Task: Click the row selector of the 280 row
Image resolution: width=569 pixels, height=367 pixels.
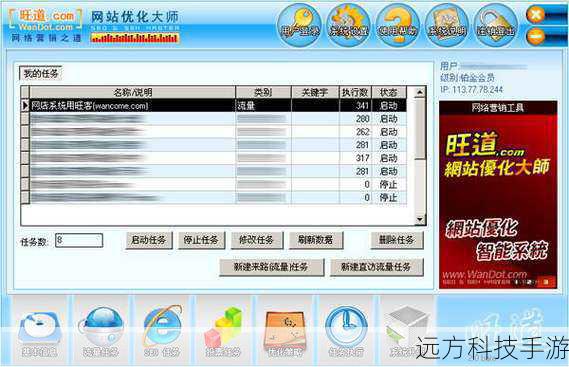Action: [25, 119]
